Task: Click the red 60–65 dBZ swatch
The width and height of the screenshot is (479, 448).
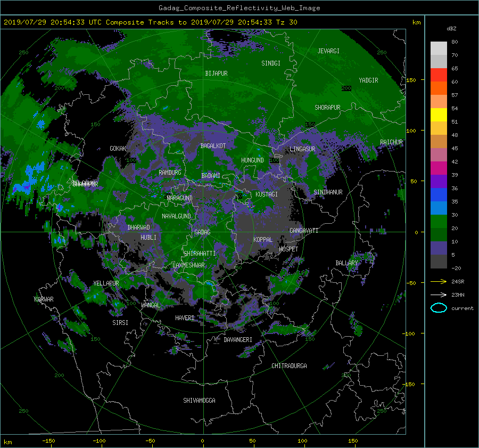Action: [x=439, y=75]
